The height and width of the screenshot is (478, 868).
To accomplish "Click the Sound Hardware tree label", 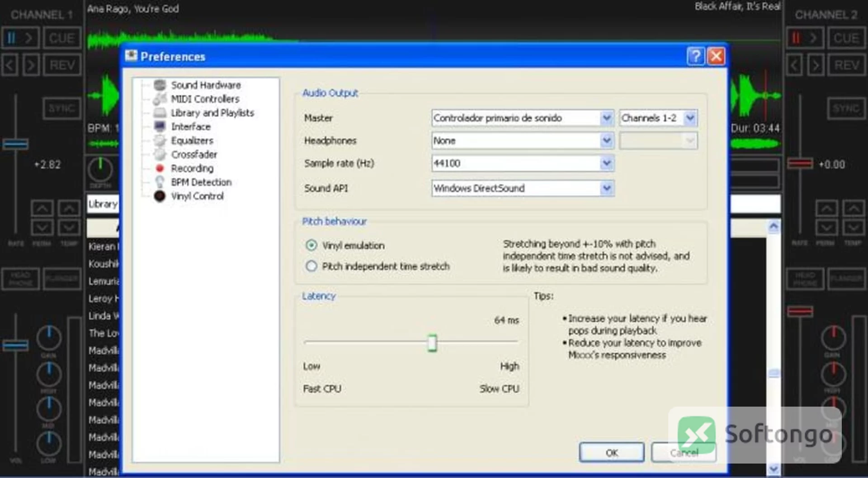I will 206,85.
